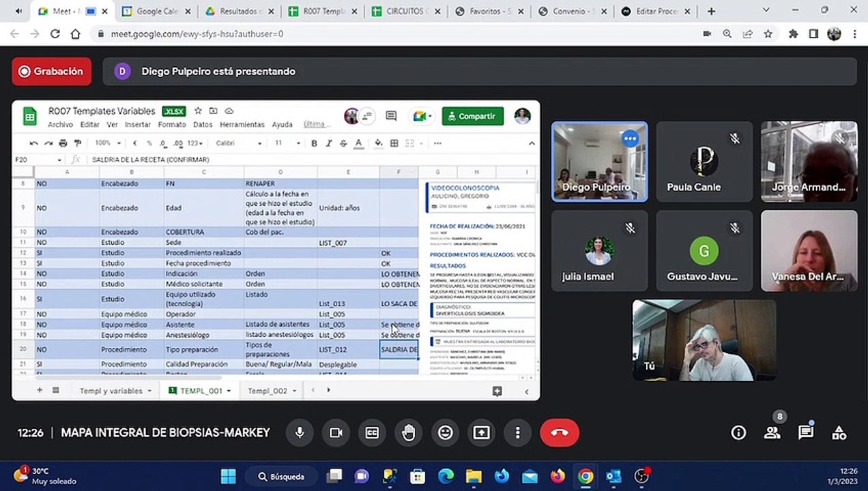Open Formato menu in shared Sheets
Image resolution: width=868 pixels, height=491 pixels.
click(172, 125)
